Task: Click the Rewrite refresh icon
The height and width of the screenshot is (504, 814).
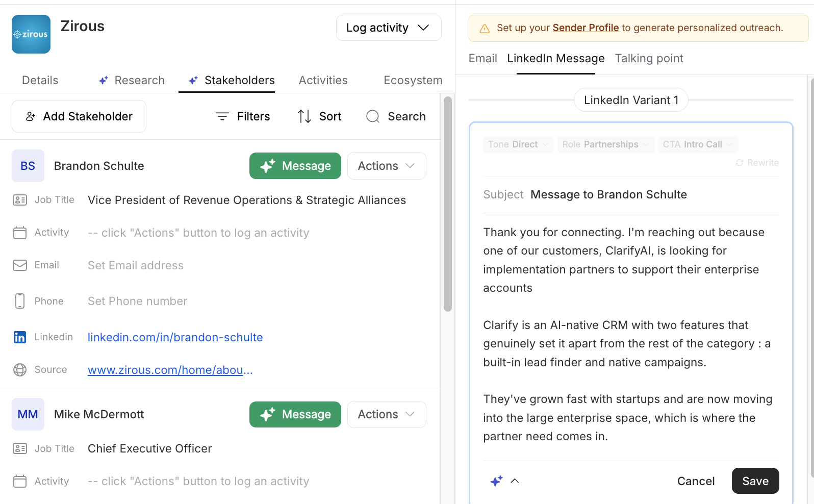Action: coord(739,163)
